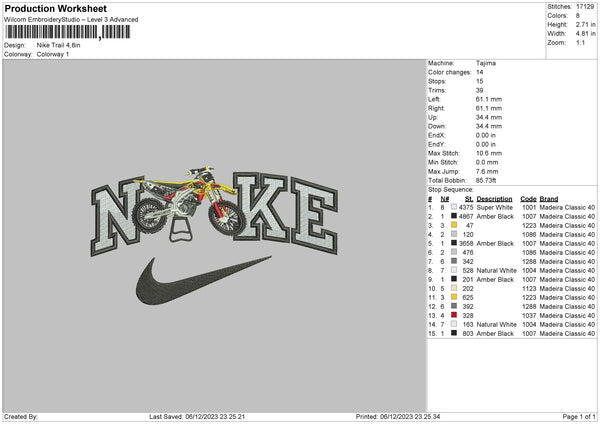The image size is (600, 424).
Task: Click the Created By label in footer
Action: 21,416
